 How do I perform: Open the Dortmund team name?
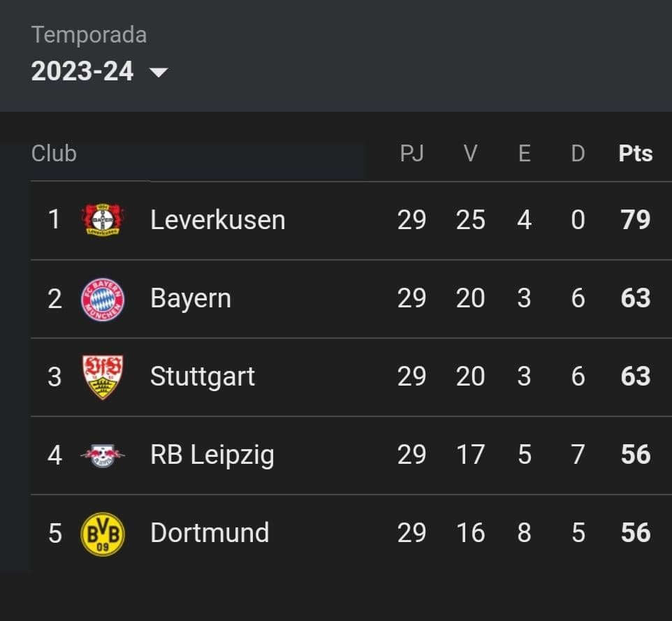(210, 533)
